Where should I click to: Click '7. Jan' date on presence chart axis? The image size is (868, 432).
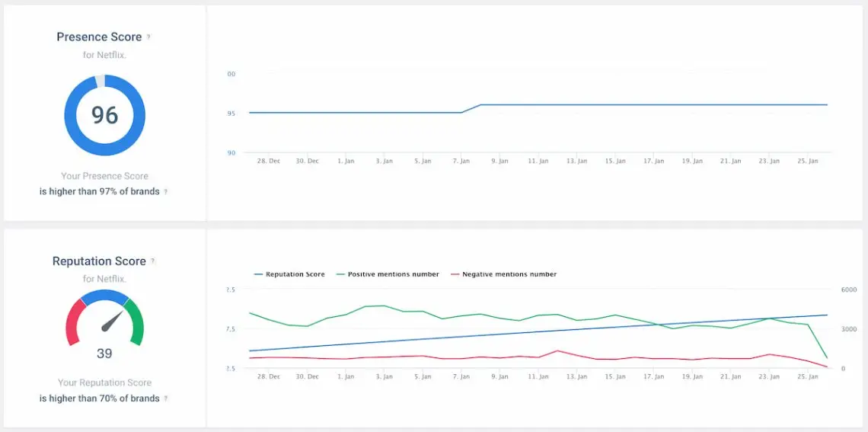[x=461, y=162]
